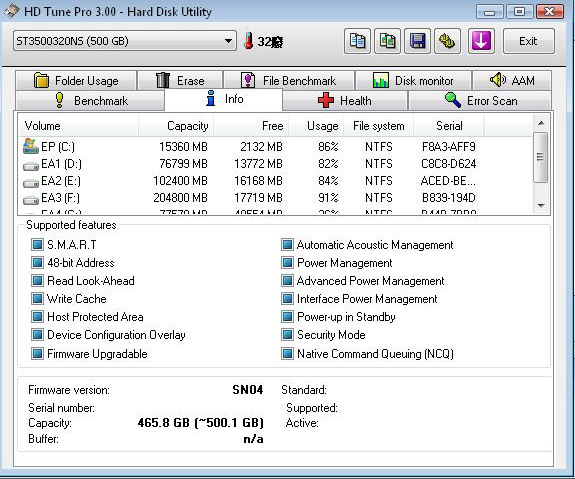The width and height of the screenshot is (575, 479).
Task: Click the F8A3-AFF9 serial cell
Action: point(448,147)
